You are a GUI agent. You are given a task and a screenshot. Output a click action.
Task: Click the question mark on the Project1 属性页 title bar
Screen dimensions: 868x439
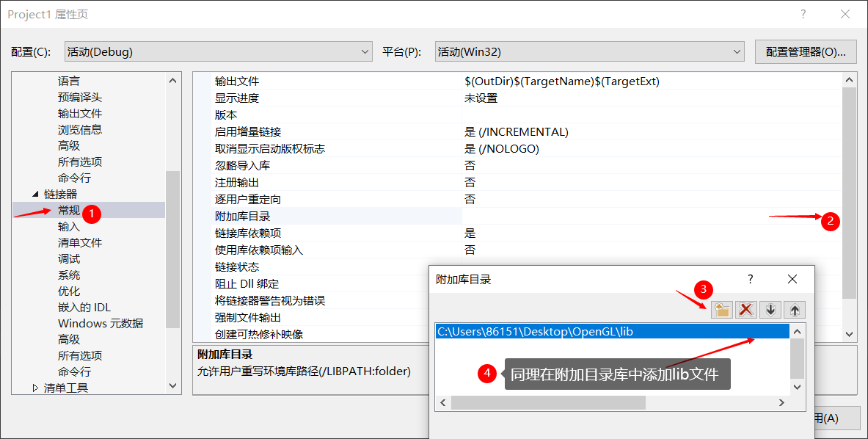(x=802, y=14)
